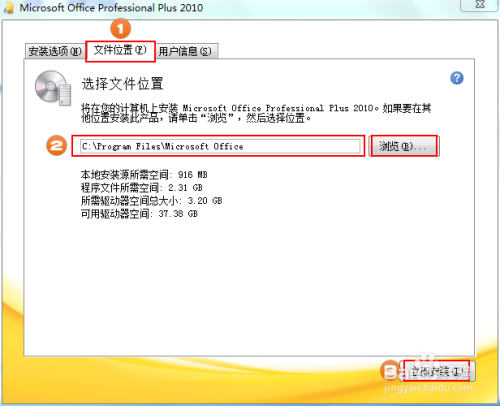This screenshot has width=500, height=406.
Task: Open the 用户信息 tab
Action: pyautogui.click(x=186, y=51)
